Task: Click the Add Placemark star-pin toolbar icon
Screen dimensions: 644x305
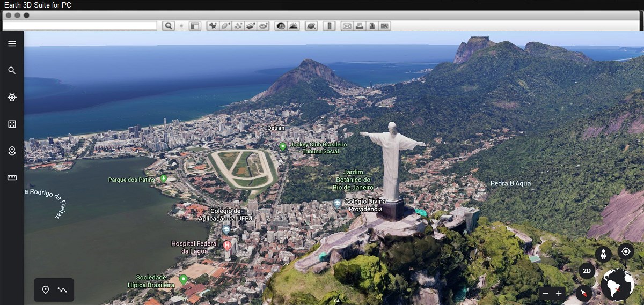Action: tap(213, 26)
